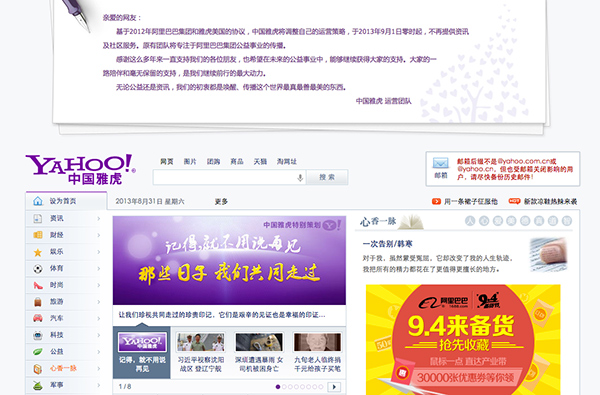Click the microphone icon in the search box

pyautogui.click(x=300, y=178)
